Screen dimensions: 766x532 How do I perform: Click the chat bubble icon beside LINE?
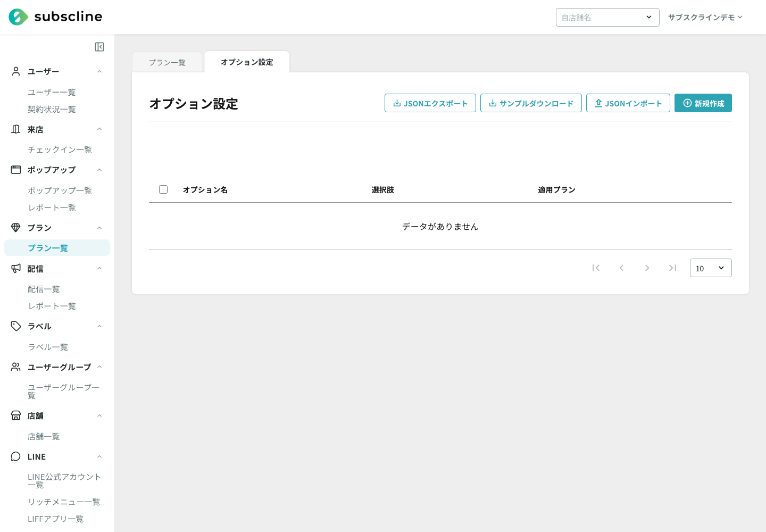tap(16, 456)
